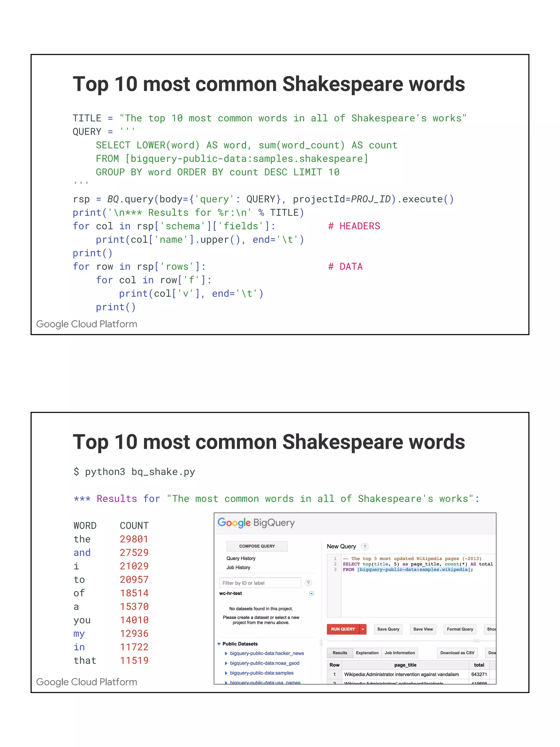Image resolution: width=560 pixels, height=747 pixels.
Task: Click the GROUP BY word ORDER BY line
Action: [218, 172]
